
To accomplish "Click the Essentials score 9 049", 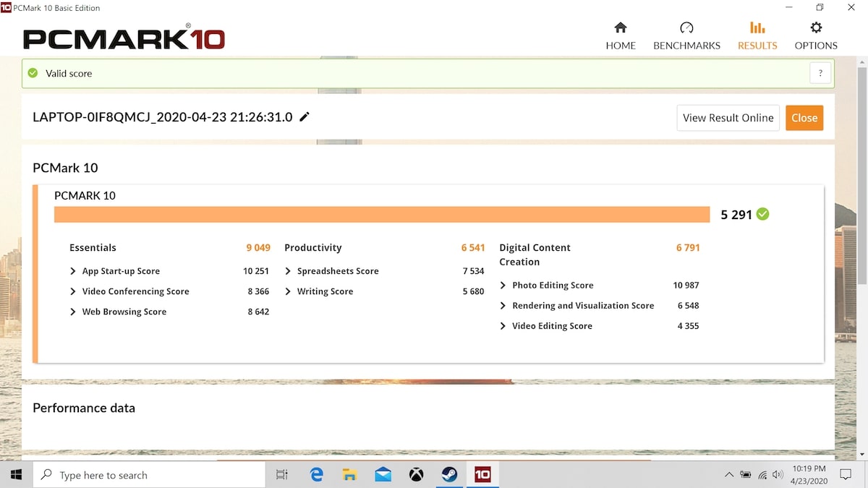I will (258, 247).
